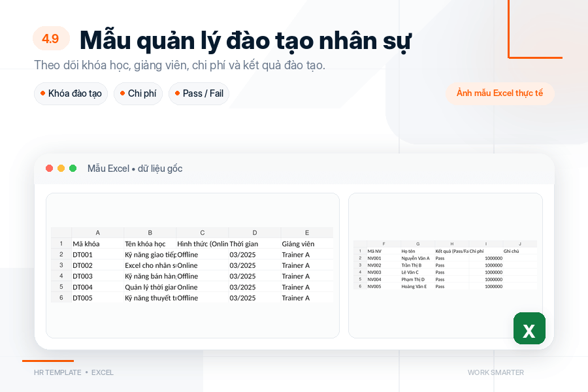Click the Giảng viên header cell
The height and width of the screenshot is (392, 588).
click(x=307, y=244)
